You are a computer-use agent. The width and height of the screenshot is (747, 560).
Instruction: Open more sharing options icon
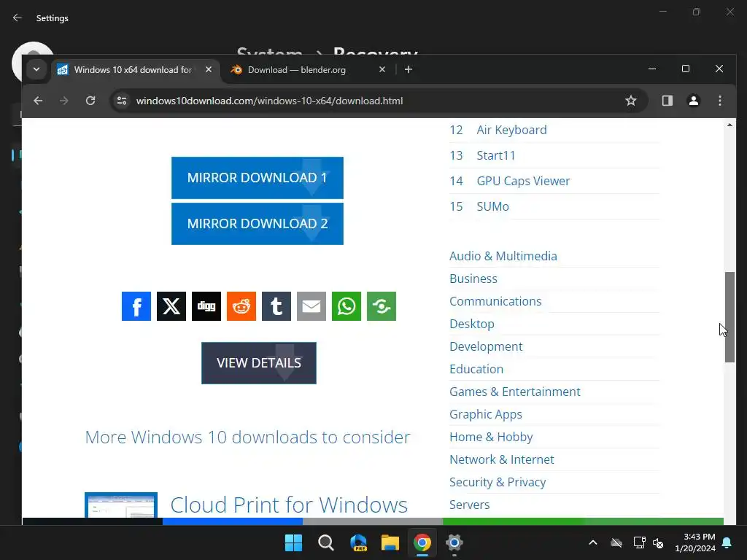pyautogui.click(x=381, y=306)
